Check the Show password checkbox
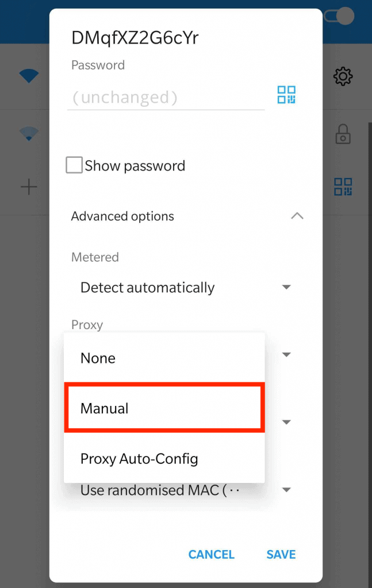The width and height of the screenshot is (372, 588). tap(74, 165)
